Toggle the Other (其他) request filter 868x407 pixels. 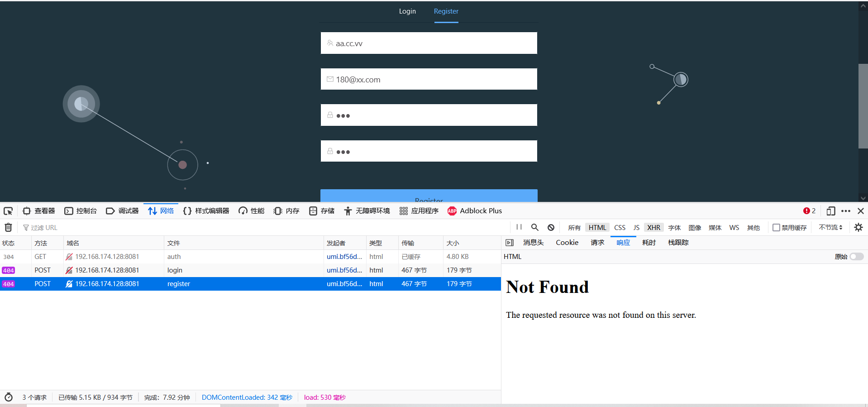click(x=754, y=228)
